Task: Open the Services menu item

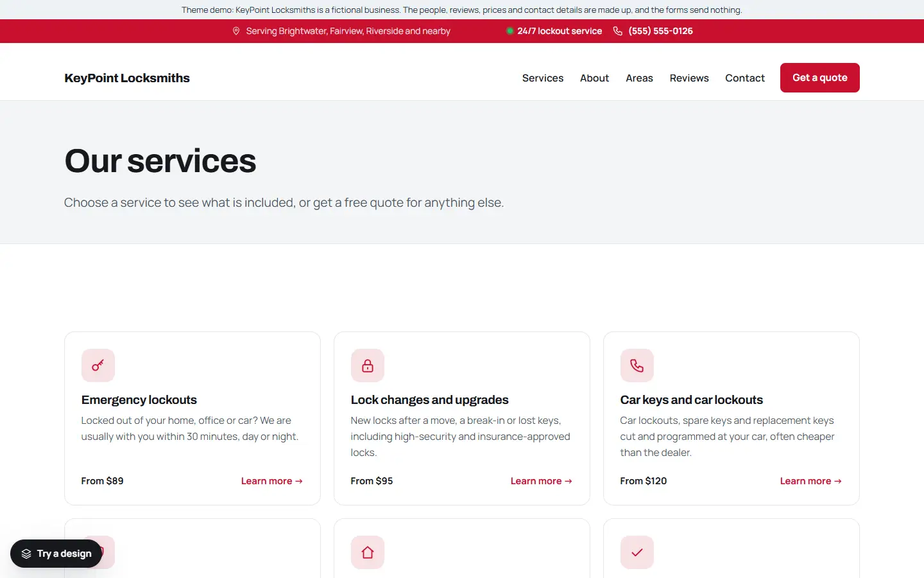Action: [x=543, y=78]
